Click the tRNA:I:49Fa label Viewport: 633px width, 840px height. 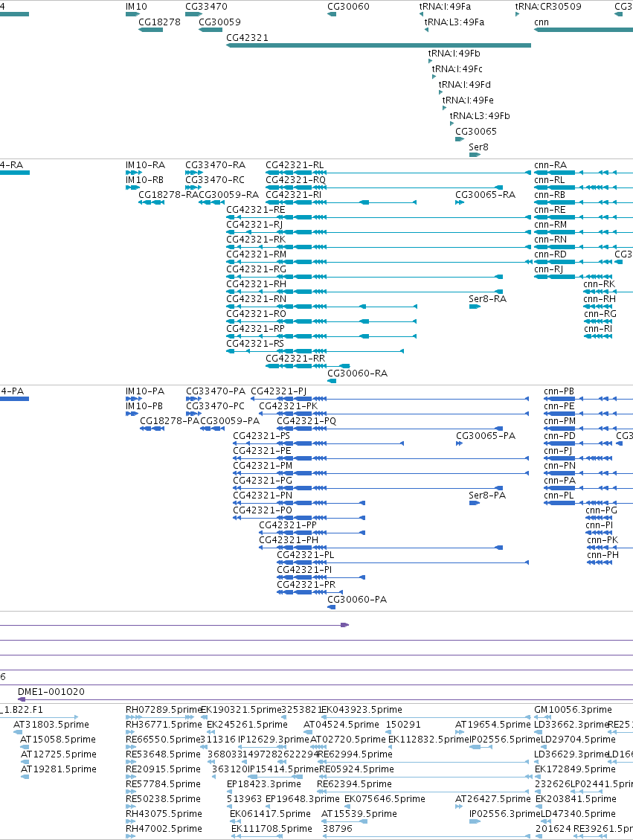[x=445, y=7]
